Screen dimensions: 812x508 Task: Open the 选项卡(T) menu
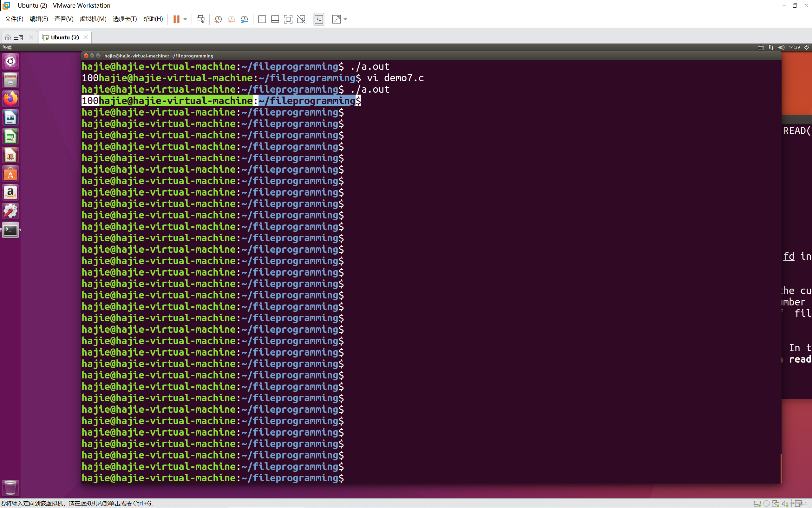125,19
